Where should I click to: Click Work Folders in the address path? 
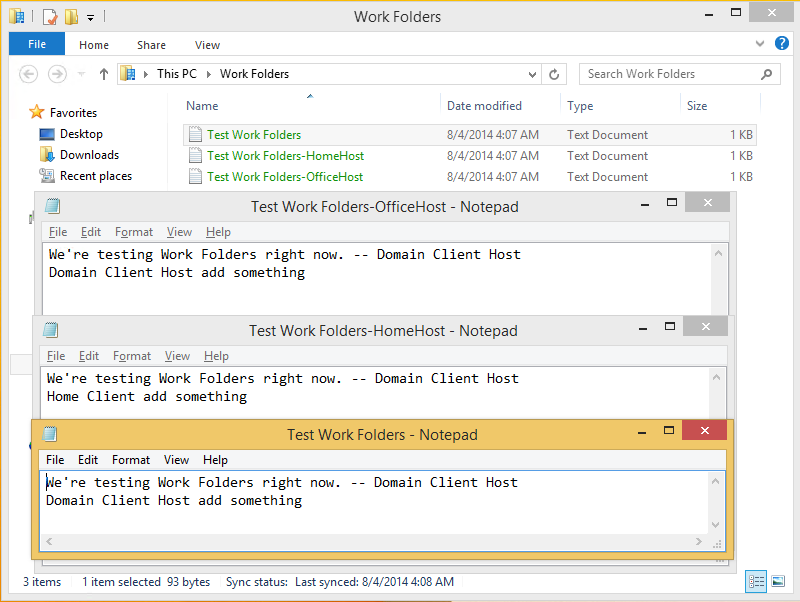tap(254, 74)
